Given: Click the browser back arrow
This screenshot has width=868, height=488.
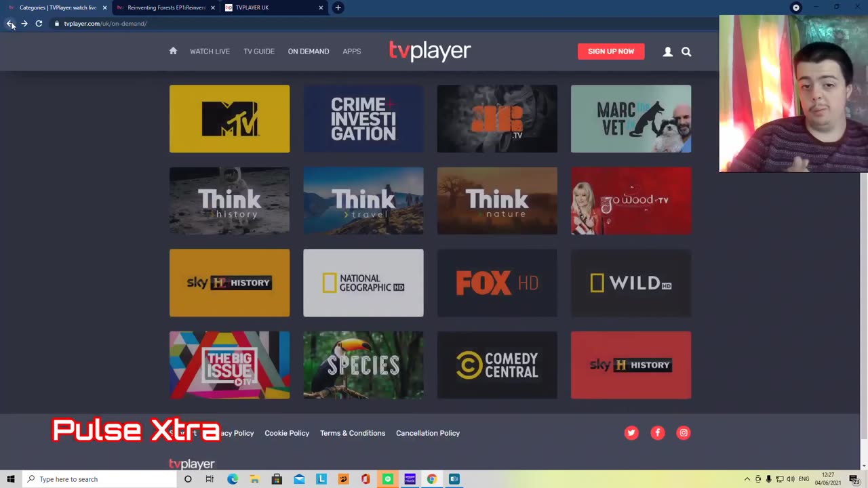Looking at the screenshot, I should (10, 24).
